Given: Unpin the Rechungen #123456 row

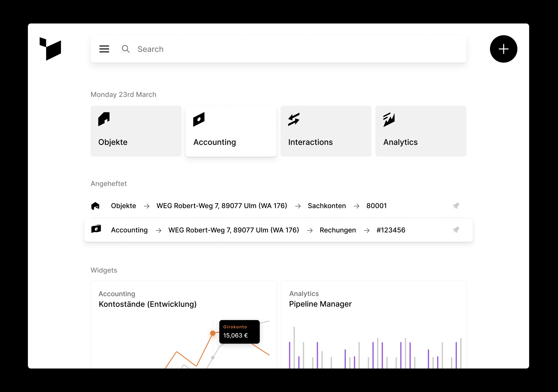Looking at the screenshot, I should tap(456, 230).
